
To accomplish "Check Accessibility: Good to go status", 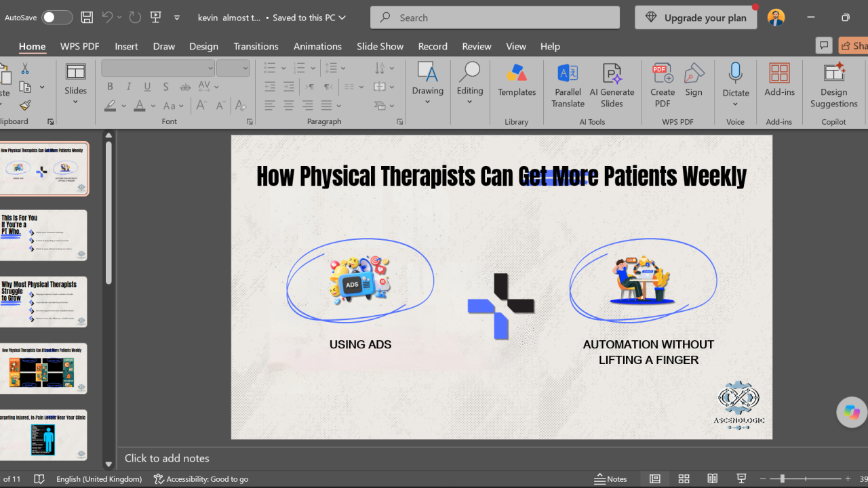I will (x=201, y=479).
